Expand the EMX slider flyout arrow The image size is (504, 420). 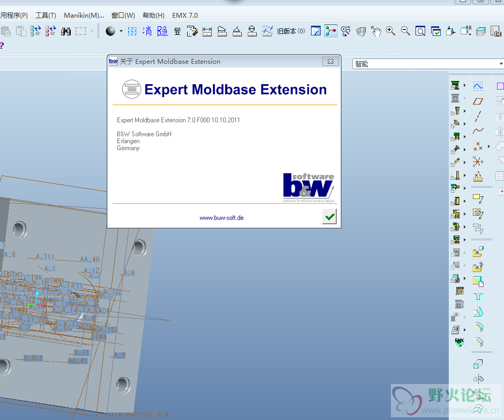(464, 214)
